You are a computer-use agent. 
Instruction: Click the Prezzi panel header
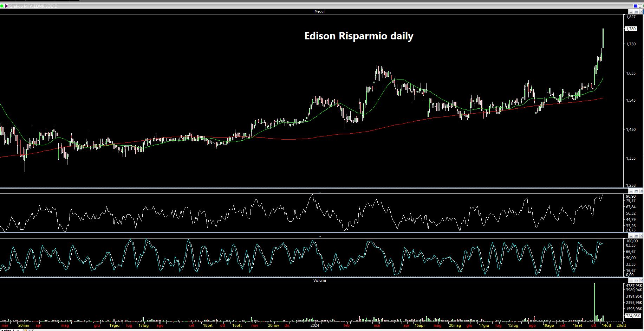click(319, 12)
